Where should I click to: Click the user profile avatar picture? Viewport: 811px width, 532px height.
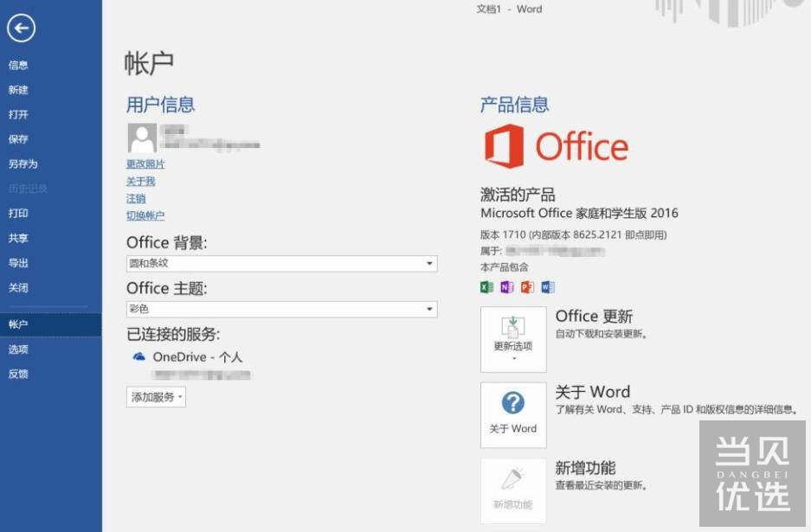142,138
